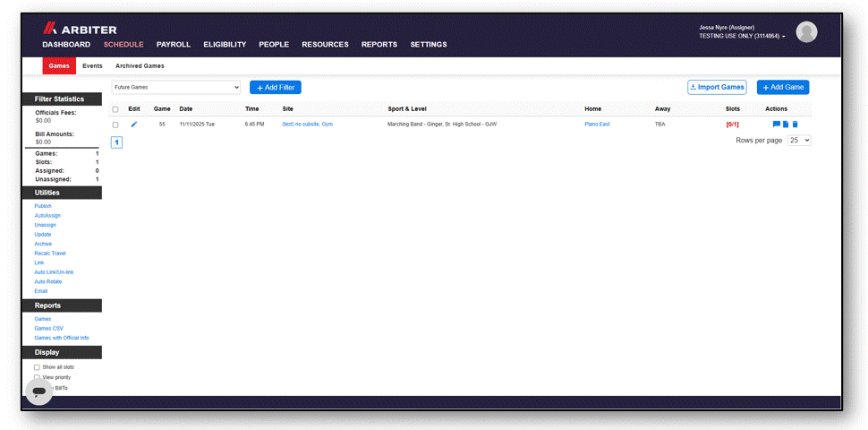
Task: Open comments for game 55
Action: (x=776, y=125)
